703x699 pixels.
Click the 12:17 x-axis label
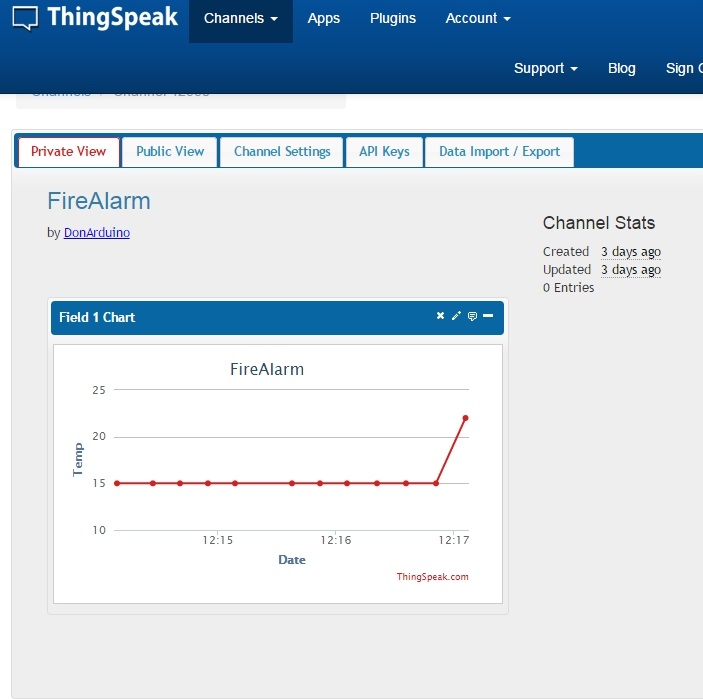[x=454, y=540]
